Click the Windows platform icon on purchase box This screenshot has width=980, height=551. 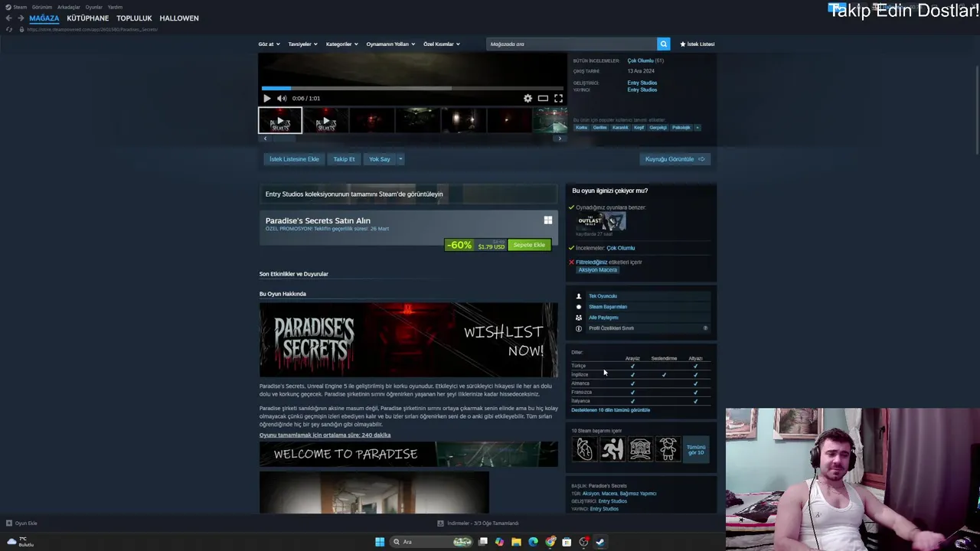(548, 220)
